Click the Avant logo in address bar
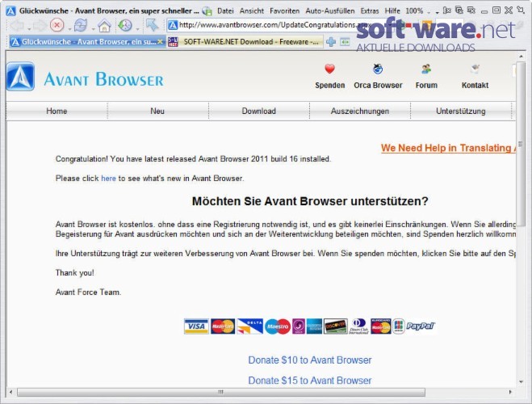 pos(173,25)
